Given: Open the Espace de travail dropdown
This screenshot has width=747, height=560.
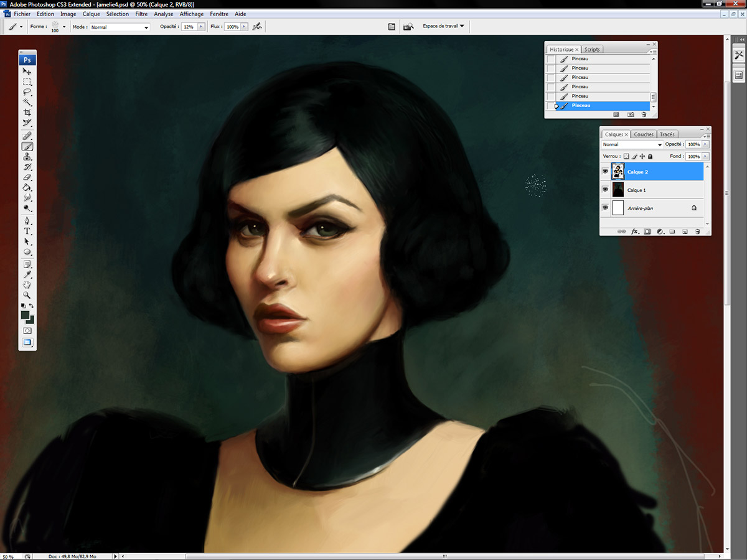Looking at the screenshot, I should click(443, 26).
